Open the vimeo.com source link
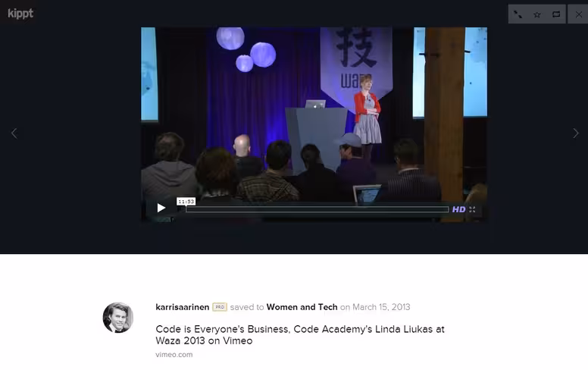The width and height of the screenshot is (588, 370). [174, 355]
